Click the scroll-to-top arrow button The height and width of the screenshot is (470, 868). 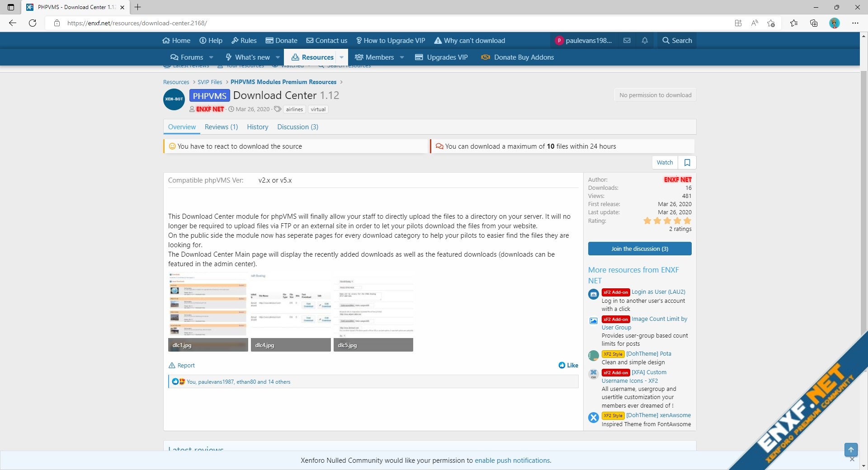(851, 450)
